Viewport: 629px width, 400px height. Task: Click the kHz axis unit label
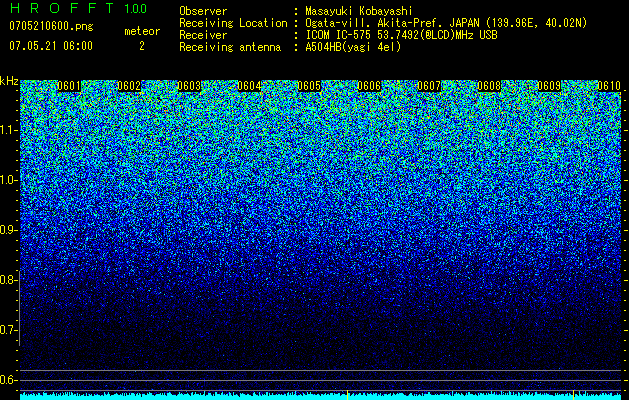pyautogui.click(x=9, y=81)
